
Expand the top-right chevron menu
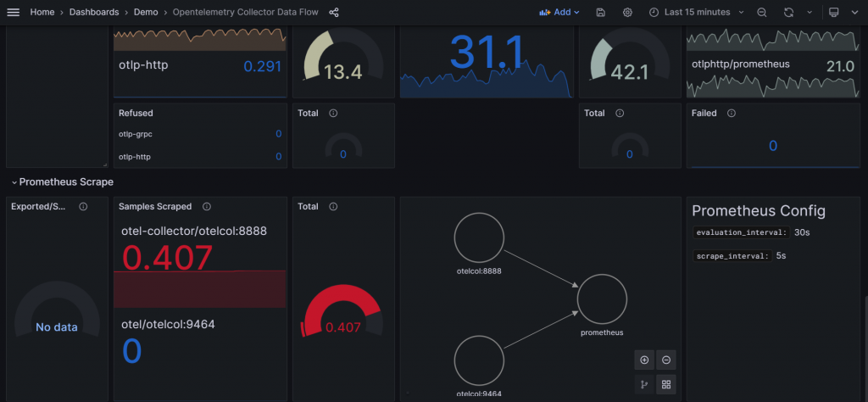click(x=854, y=12)
